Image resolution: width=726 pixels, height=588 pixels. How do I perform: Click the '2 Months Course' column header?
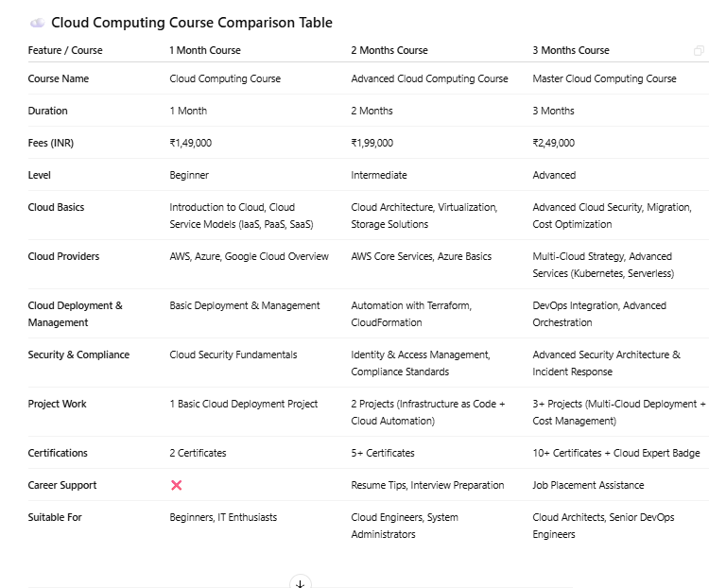click(389, 50)
